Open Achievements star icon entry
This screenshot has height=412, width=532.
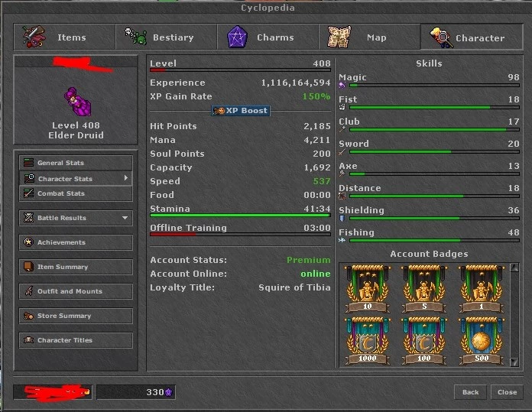(x=76, y=242)
